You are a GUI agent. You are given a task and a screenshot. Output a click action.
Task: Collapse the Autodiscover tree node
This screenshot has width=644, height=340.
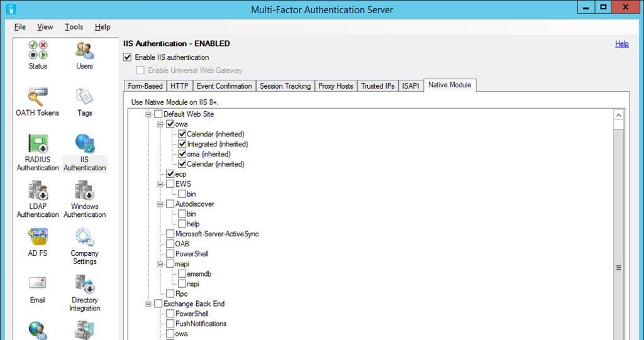pos(160,204)
